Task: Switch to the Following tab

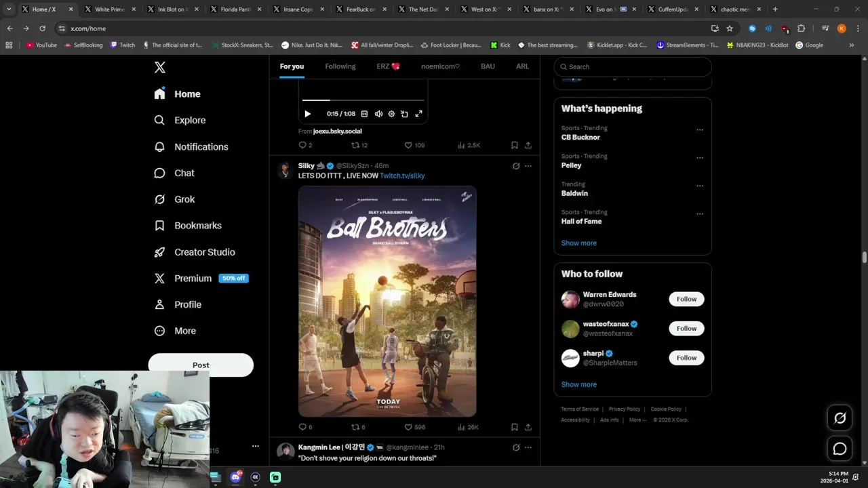Action: coord(340,66)
